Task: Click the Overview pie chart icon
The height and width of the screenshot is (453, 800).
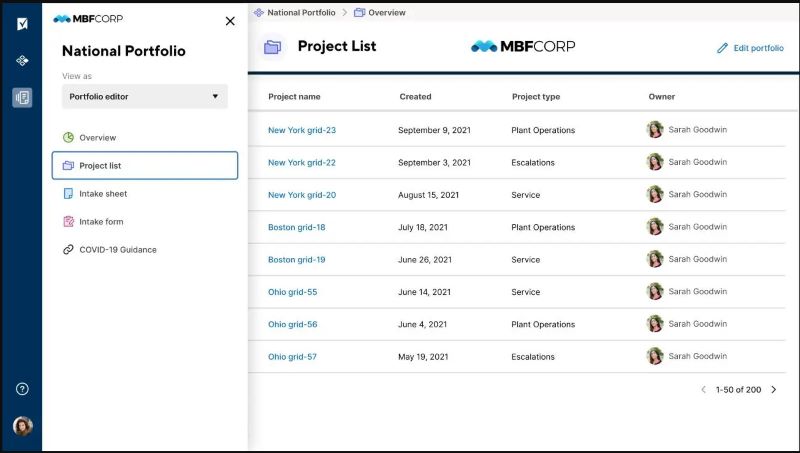Action: (68, 137)
